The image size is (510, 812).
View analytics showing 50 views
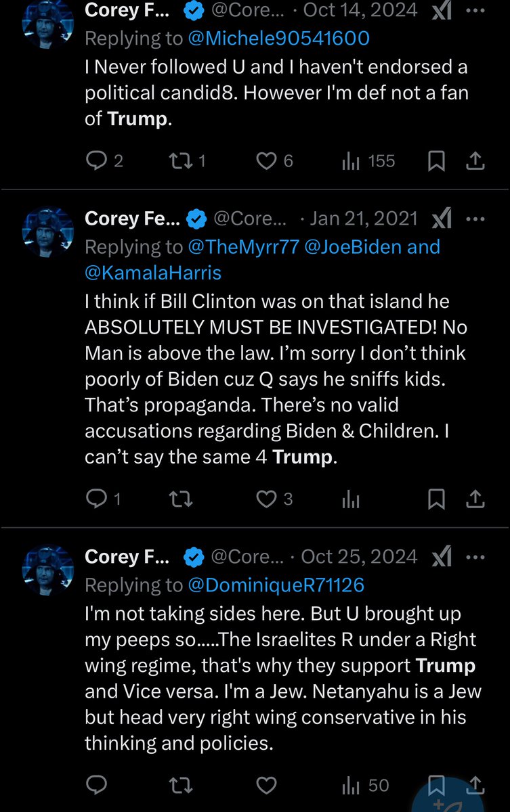[x=366, y=785]
